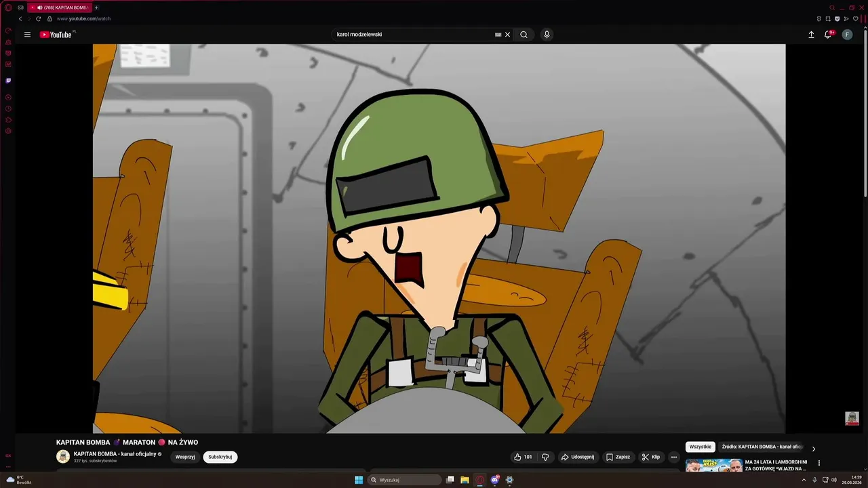The width and height of the screenshot is (868, 488).
Task: Open History clock in Opera sidebar
Action: tap(8, 108)
